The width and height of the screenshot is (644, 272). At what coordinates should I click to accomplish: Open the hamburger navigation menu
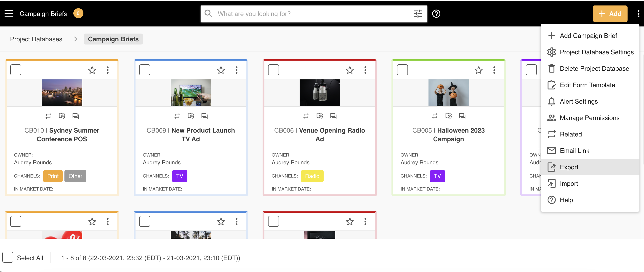(8, 14)
